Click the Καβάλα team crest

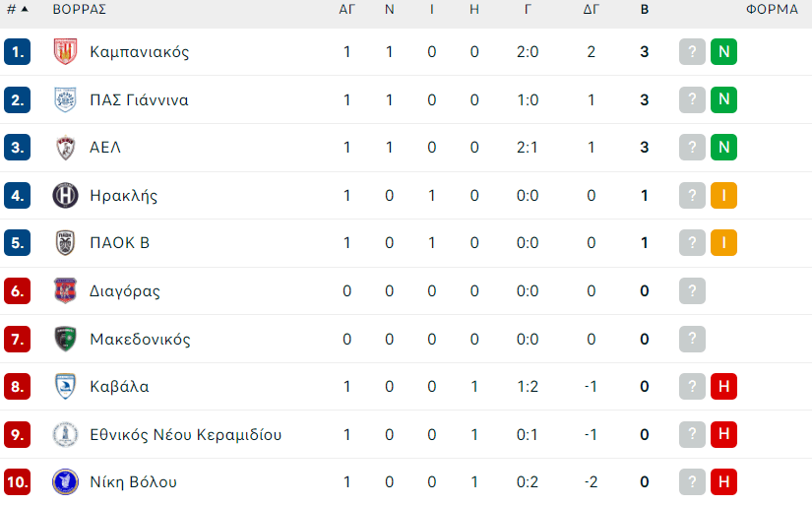[65, 387]
